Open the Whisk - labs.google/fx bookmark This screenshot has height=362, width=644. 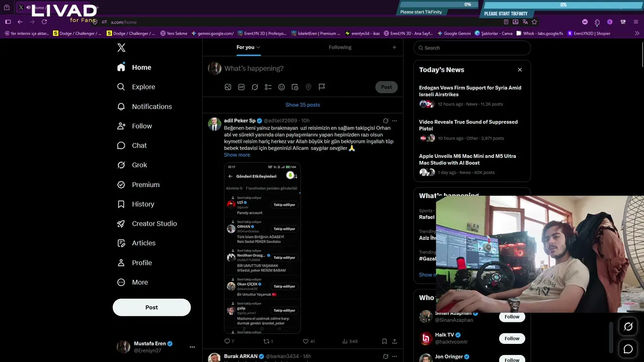[x=540, y=33]
